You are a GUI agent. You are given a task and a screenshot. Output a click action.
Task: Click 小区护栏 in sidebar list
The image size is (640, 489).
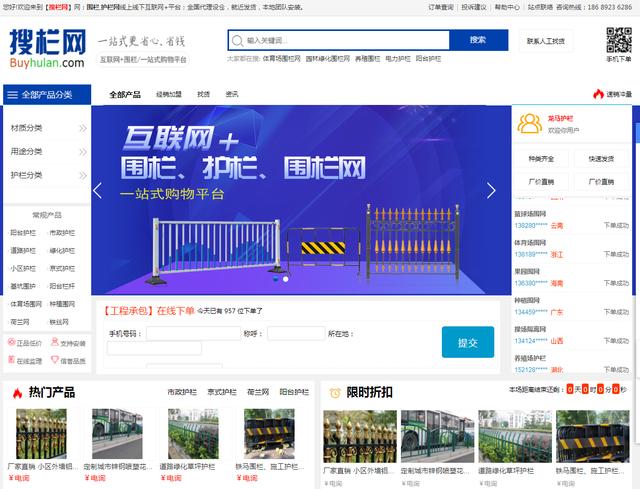point(23,269)
